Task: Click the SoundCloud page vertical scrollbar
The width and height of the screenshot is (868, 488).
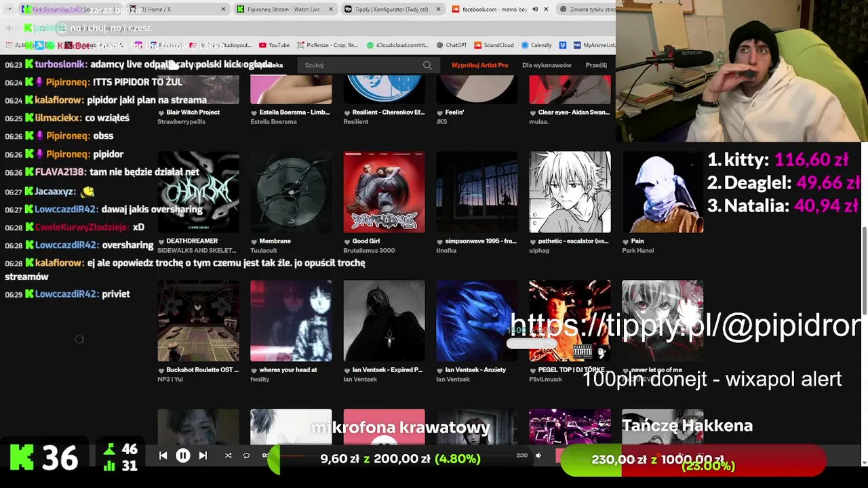Action: (864, 271)
